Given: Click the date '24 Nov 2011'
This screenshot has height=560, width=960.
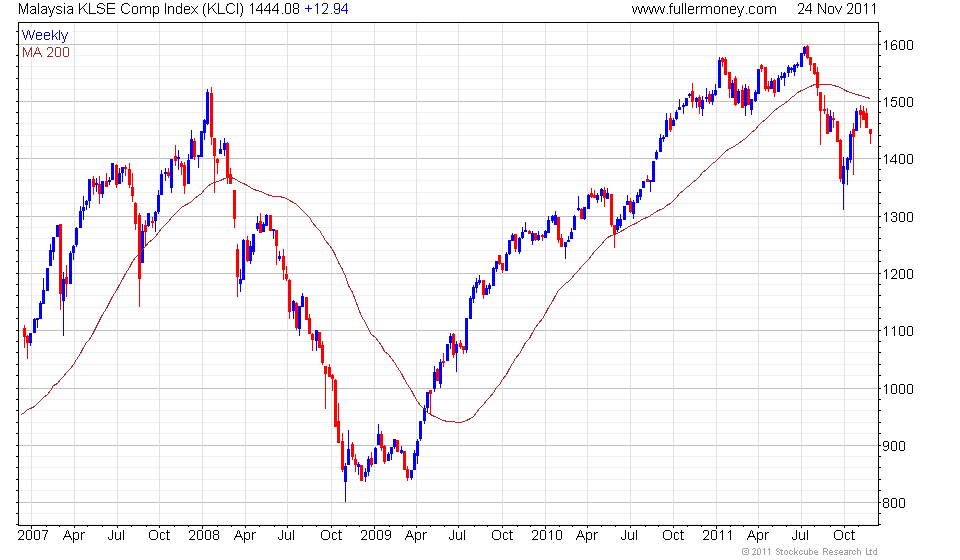Looking at the screenshot, I should tap(837, 9).
